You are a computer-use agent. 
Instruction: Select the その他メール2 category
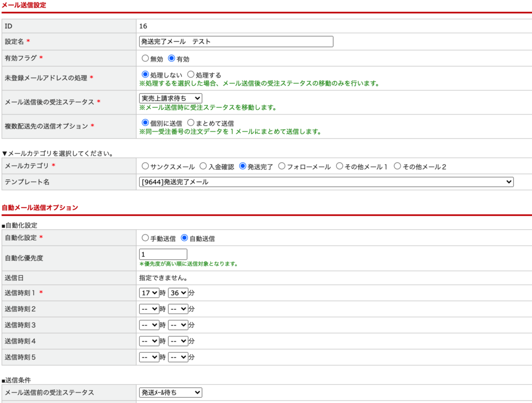pos(397,166)
